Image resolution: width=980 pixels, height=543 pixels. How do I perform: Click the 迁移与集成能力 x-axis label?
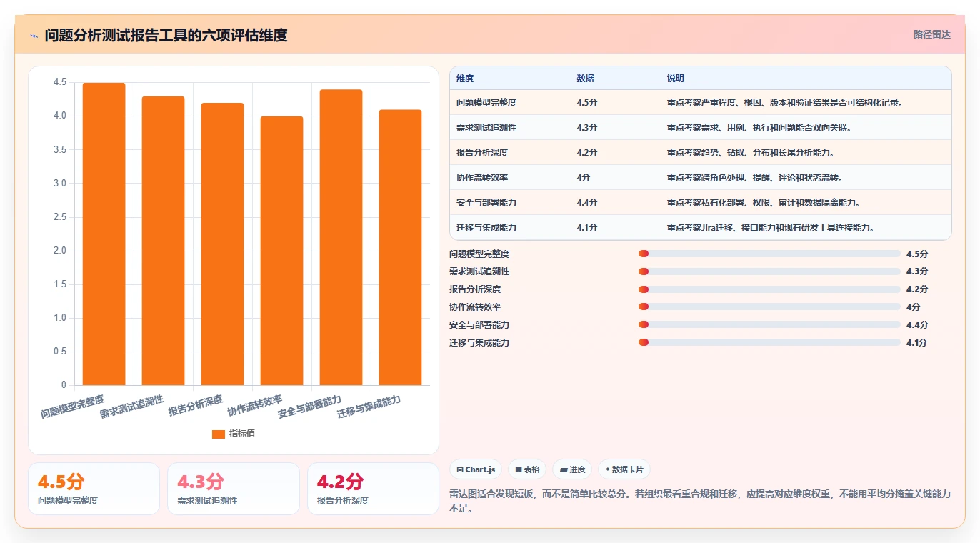point(369,406)
